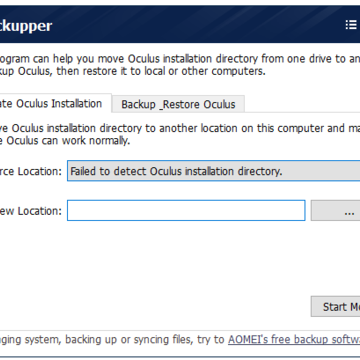Click the 'Oculus can work normally' sentence
The width and height of the screenshot is (360, 360).
(68, 141)
